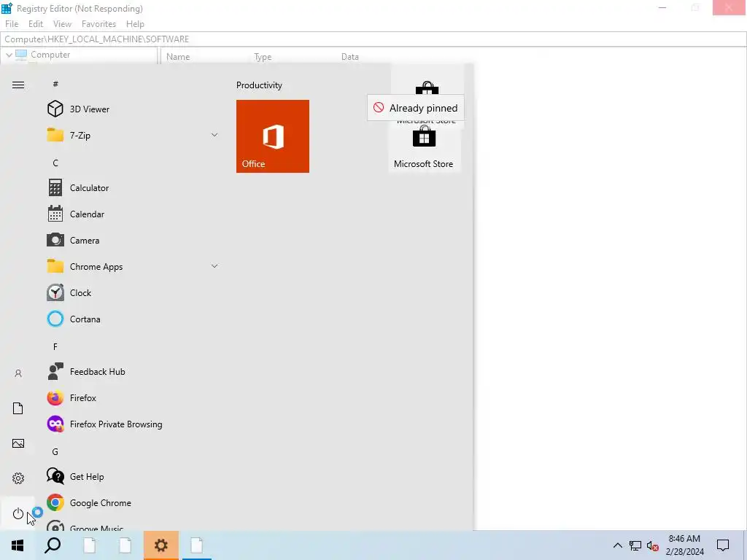This screenshot has width=747, height=560.
Task: Jump to the # letter section header
Action: coord(55,84)
